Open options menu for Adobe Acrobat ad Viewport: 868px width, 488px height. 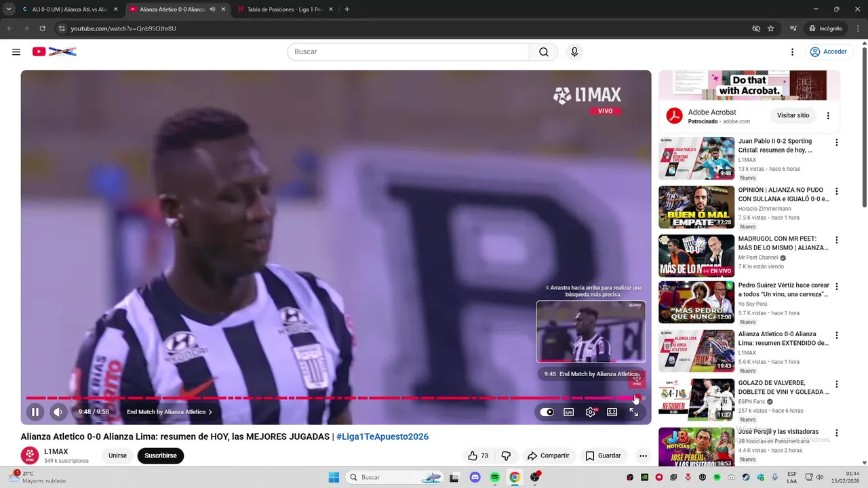pos(828,115)
